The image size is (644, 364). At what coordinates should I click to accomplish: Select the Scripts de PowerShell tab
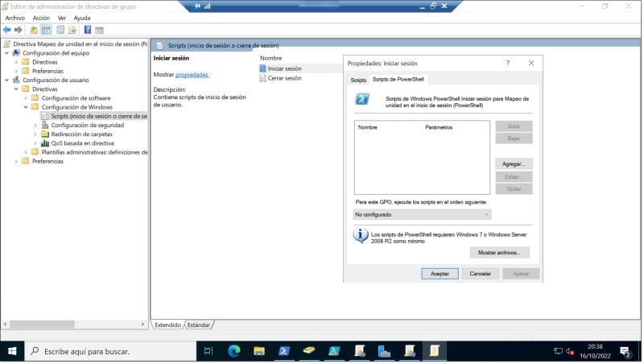click(x=398, y=79)
